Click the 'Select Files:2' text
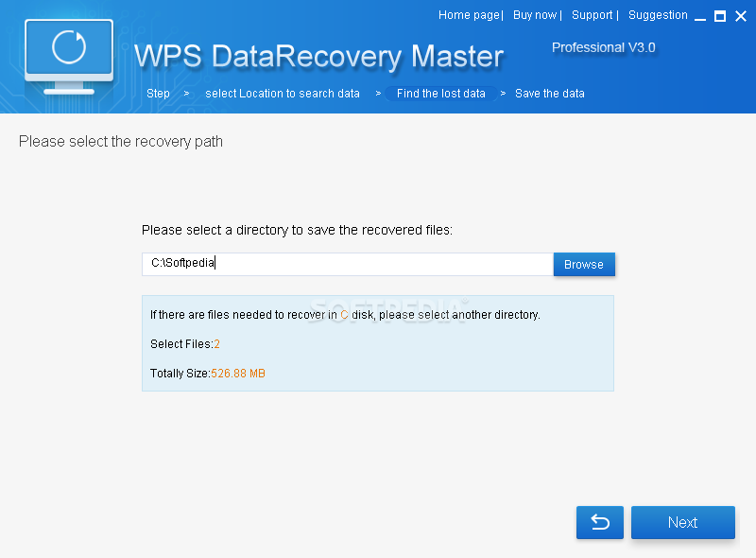 tap(185, 343)
